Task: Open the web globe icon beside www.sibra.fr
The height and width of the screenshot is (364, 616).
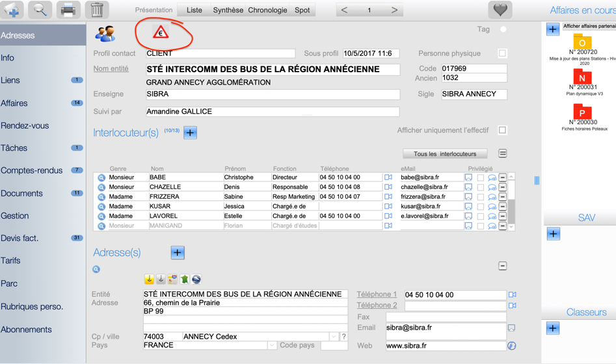Action: click(512, 346)
